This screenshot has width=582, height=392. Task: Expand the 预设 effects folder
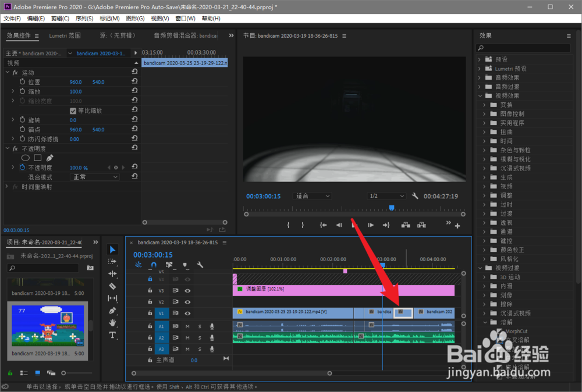click(x=480, y=59)
